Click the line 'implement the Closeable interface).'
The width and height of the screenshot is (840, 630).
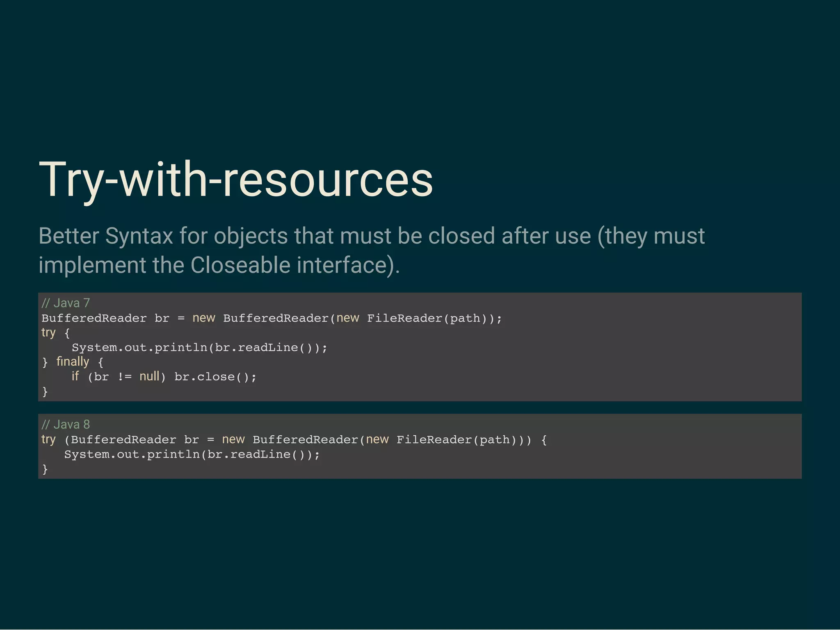[219, 265]
